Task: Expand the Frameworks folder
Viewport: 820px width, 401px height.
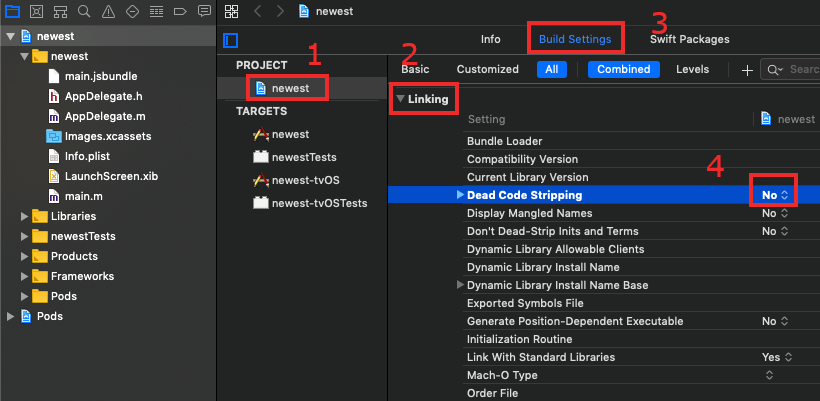Action: tap(24, 276)
